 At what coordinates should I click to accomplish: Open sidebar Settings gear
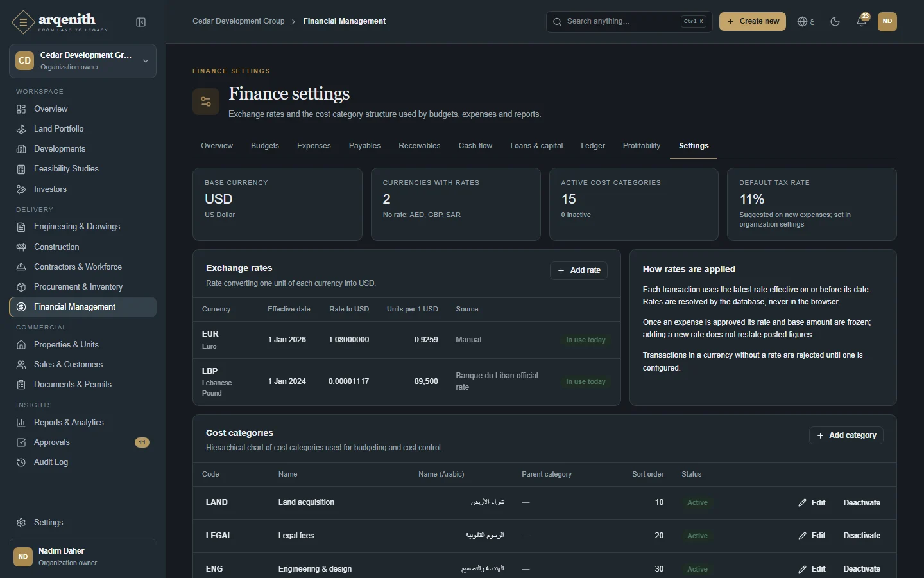click(21, 523)
